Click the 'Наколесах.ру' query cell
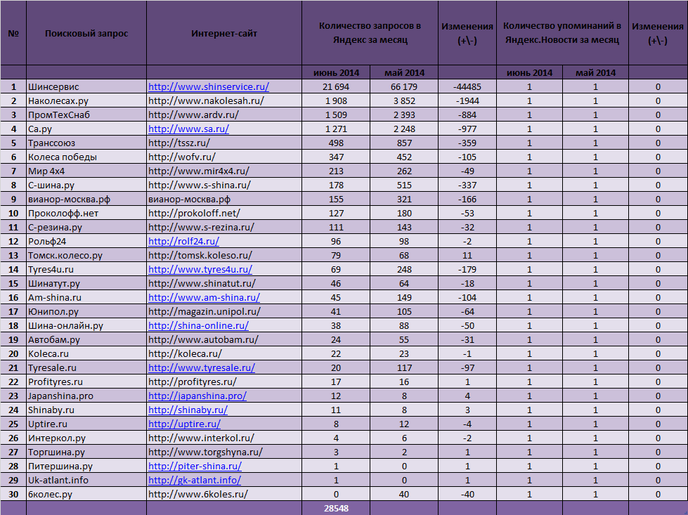This screenshot has width=688, height=515. [x=86, y=100]
